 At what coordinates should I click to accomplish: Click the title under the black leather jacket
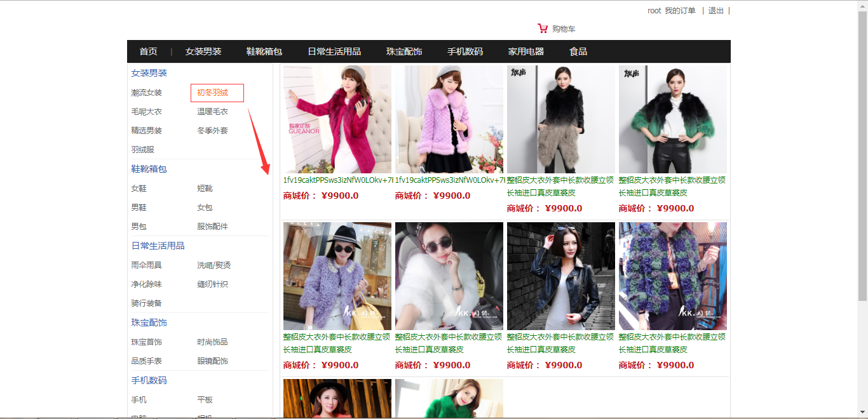tap(560, 343)
